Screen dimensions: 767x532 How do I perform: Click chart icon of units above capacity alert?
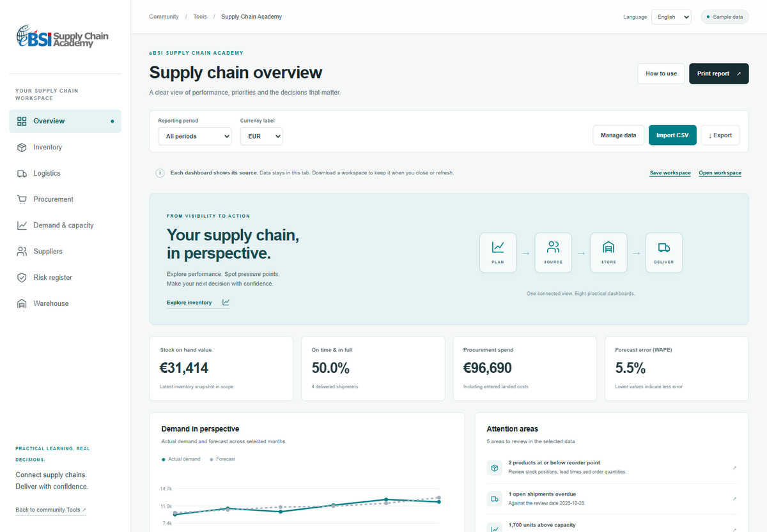494,528
